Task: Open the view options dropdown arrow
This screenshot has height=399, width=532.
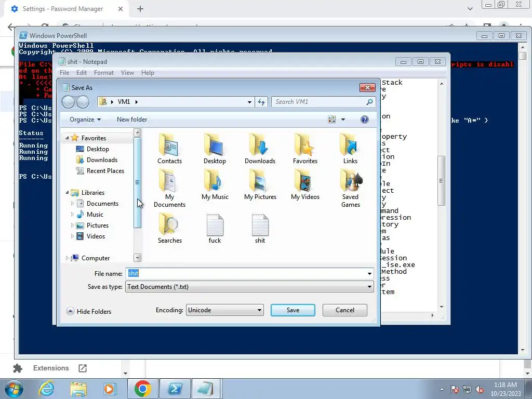Action: [343, 119]
